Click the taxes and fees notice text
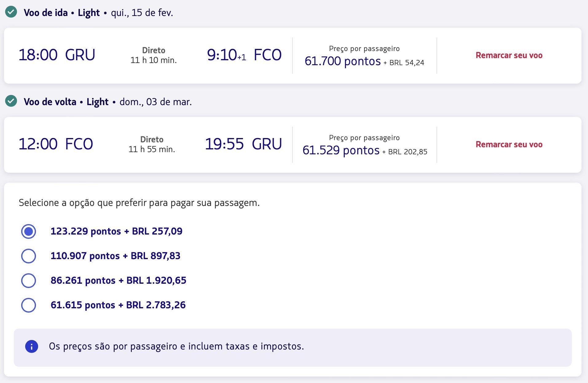The width and height of the screenshot is (588, 383). [x=176, y=346]
